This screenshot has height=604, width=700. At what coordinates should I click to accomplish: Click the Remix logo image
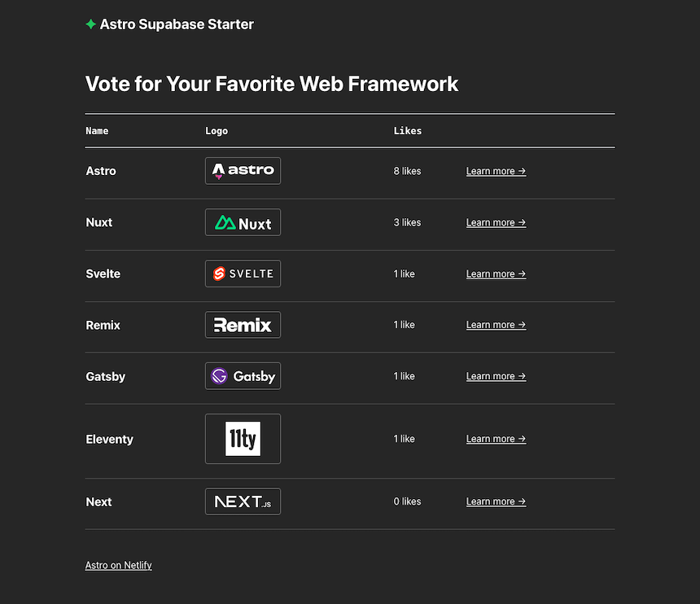[x=243, y=325]
